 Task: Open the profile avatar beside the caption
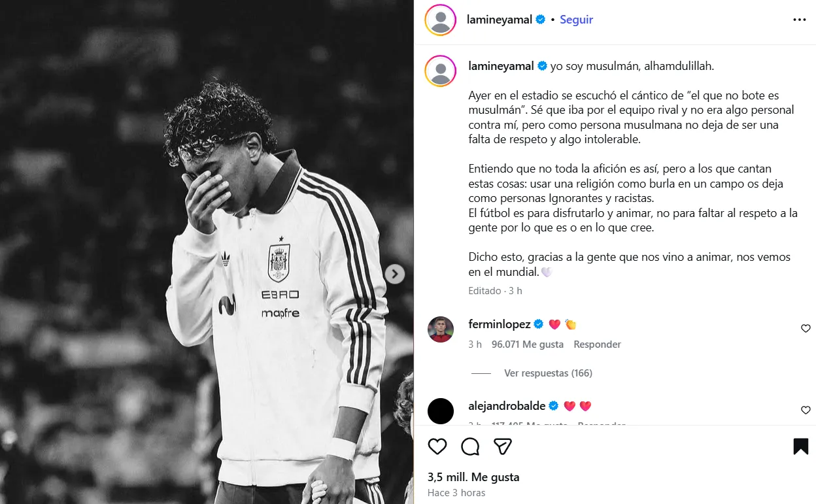pos(441,71)
